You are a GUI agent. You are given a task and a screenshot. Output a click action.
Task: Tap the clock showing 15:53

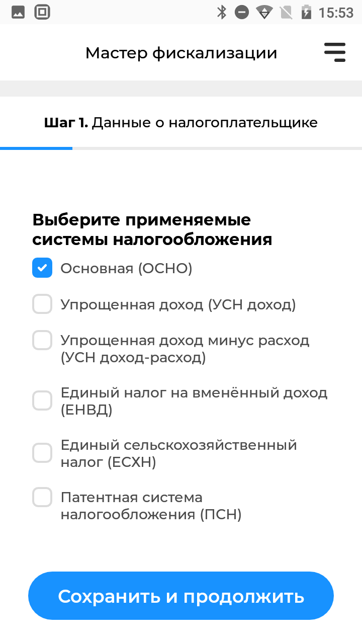336,13
